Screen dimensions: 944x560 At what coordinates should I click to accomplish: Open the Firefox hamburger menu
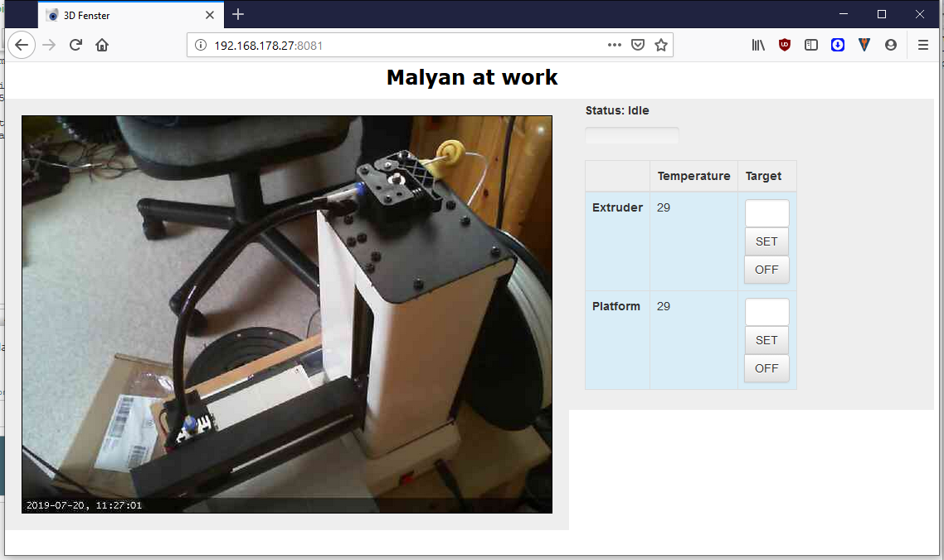coord(923,45)
